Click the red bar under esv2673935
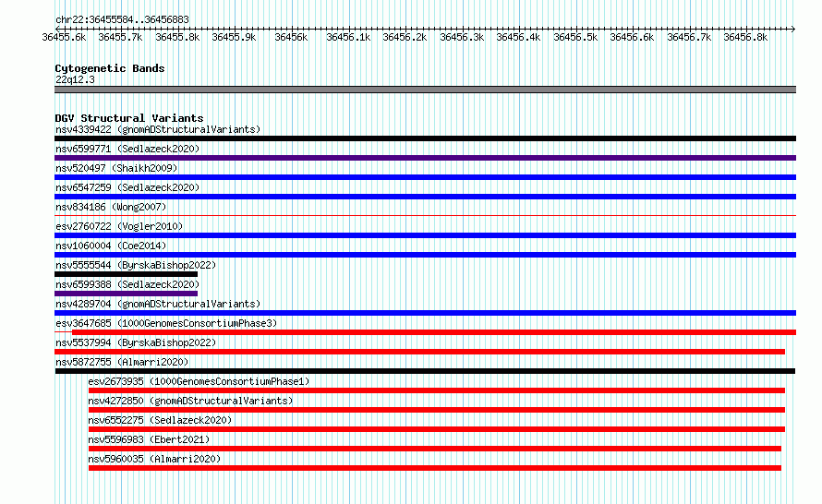The image size is (822, 504). pos(437,390)
